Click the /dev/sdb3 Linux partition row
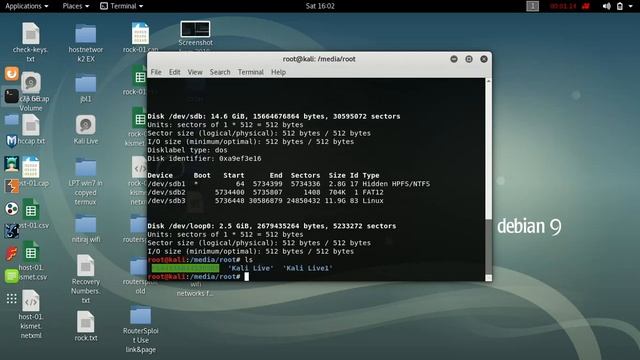The image size is (640, 360). click(x=265, y=201)
